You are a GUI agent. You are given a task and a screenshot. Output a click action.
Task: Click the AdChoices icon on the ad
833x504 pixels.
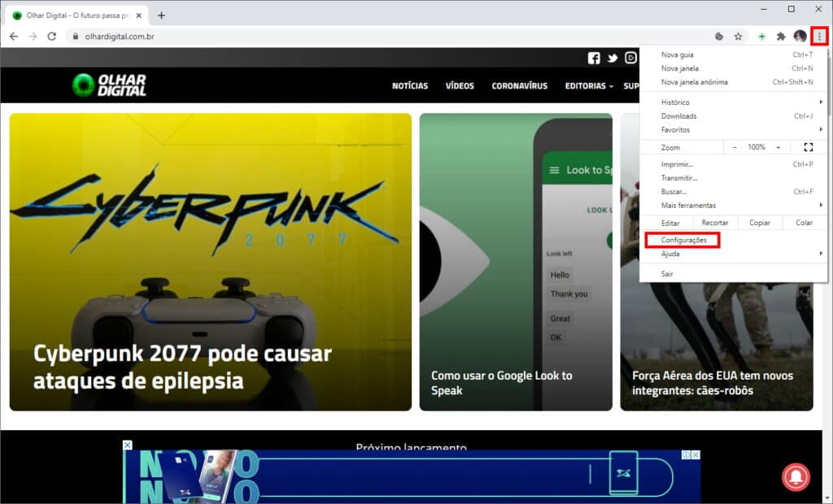click(686, 455)
